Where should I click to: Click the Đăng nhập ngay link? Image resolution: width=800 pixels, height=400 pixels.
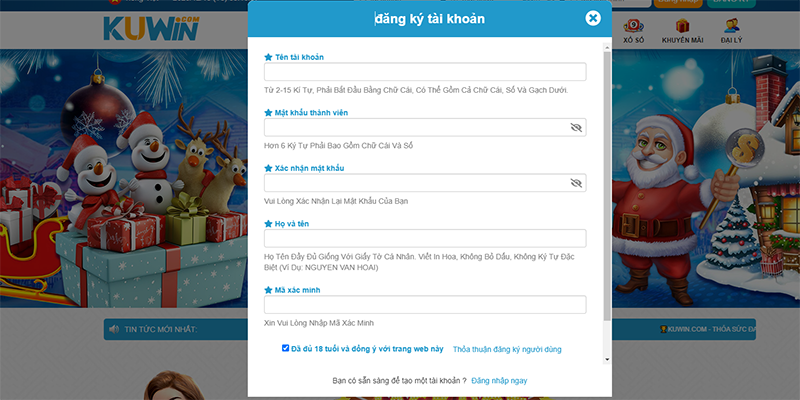[499, 381]
